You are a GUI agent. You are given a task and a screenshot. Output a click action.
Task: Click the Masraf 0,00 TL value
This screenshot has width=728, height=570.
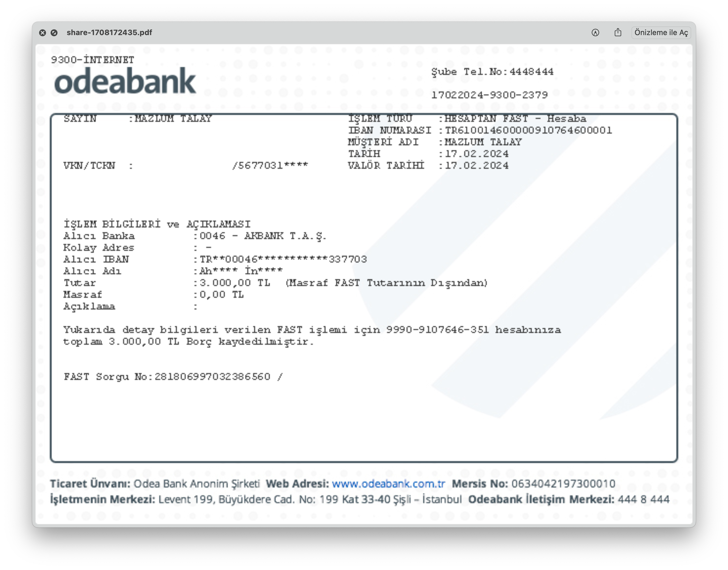pos(222,295)
